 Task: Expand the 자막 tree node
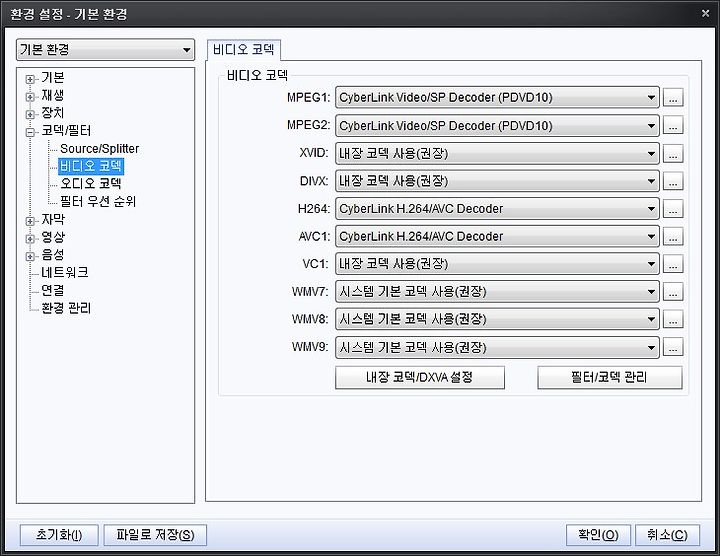(x=30, y=221)
